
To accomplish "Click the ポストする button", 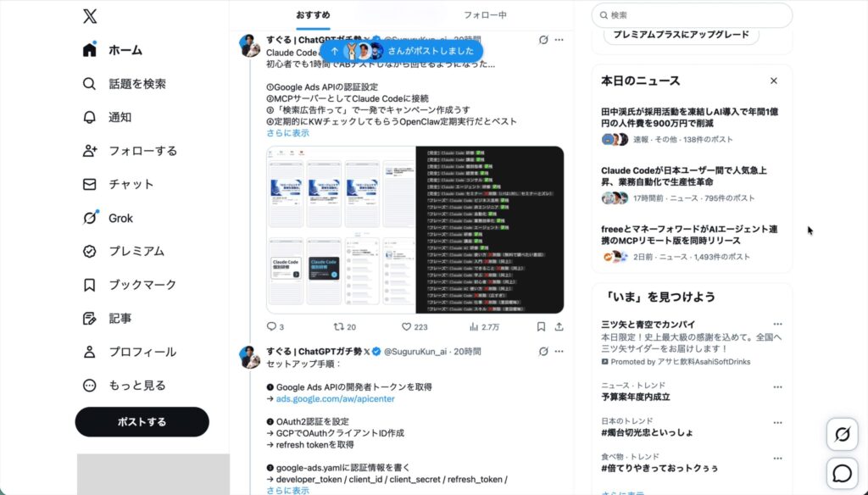I will [142, 422].
